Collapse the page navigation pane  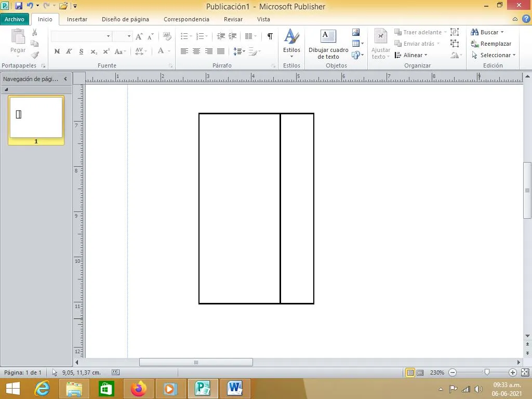[x=65, y=79]
